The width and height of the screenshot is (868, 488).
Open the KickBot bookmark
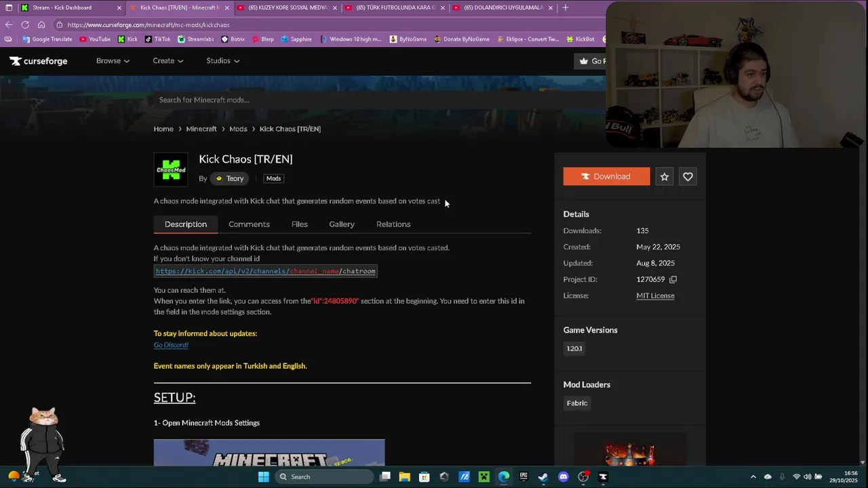click(x=580, y=39)
